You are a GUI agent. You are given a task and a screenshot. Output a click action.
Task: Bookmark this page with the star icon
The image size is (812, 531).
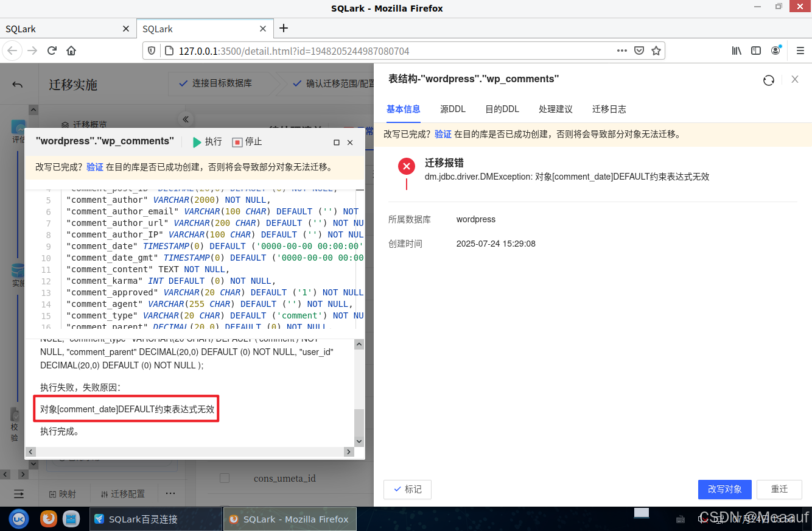click(656, 51)
